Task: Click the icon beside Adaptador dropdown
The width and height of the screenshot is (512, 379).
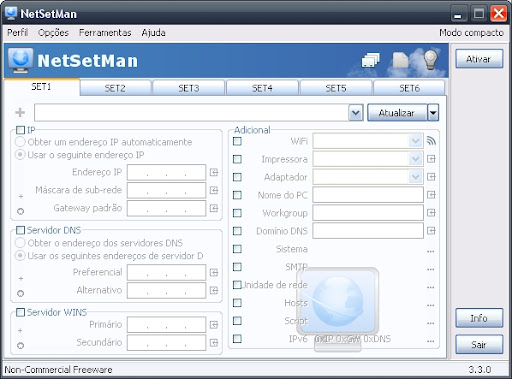Action: pos(431,177)
